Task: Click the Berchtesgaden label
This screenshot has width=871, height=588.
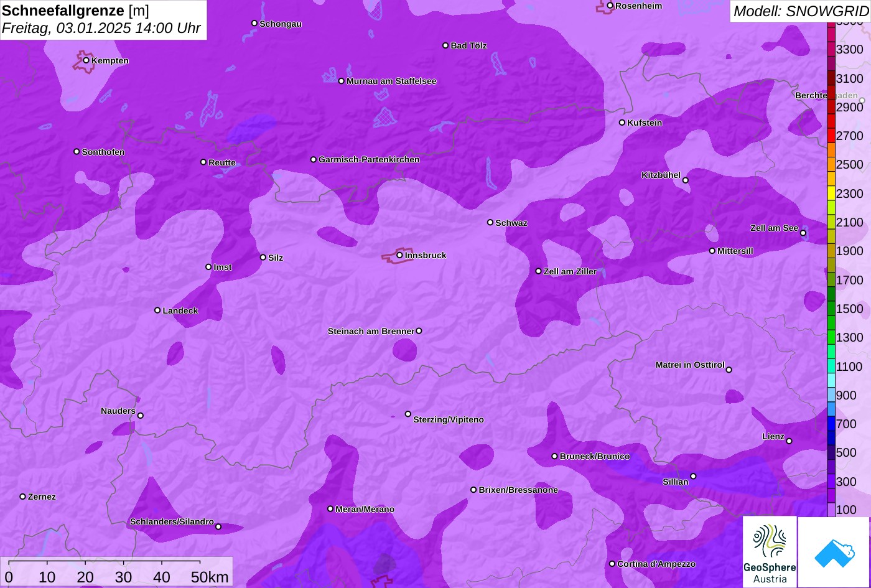Action: pos(826,95)
